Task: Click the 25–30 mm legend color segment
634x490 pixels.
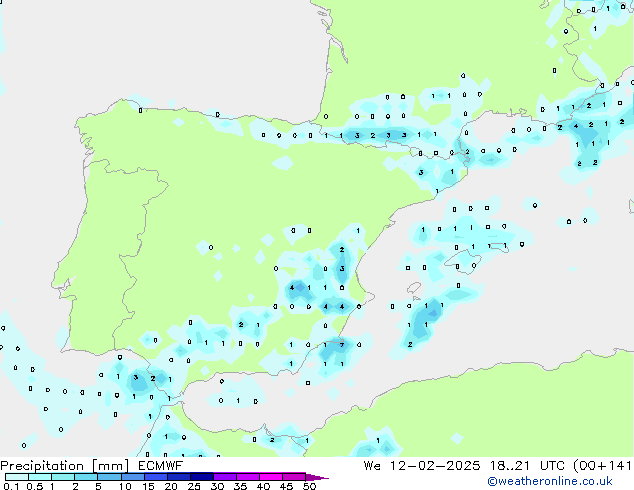Action: click(x=201, y=477)
